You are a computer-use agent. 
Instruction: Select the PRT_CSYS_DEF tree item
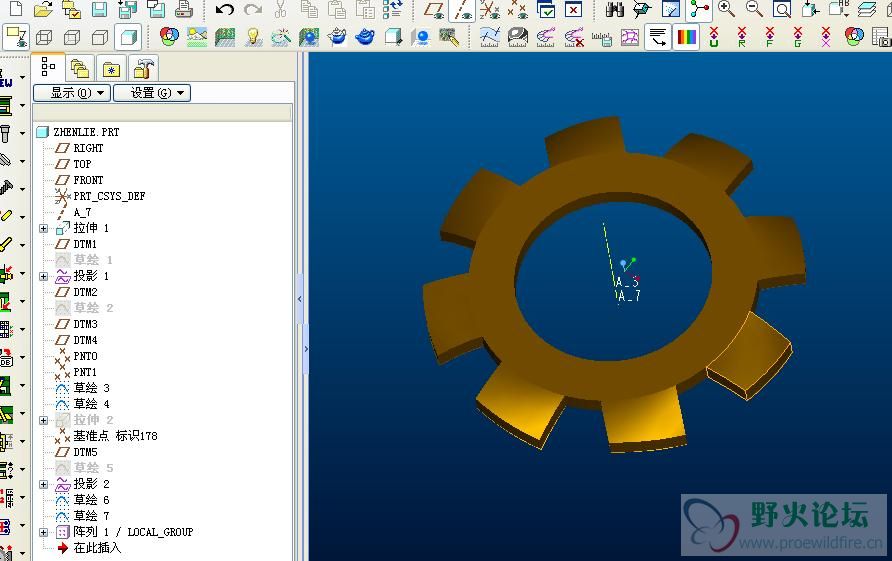(109, 196)
